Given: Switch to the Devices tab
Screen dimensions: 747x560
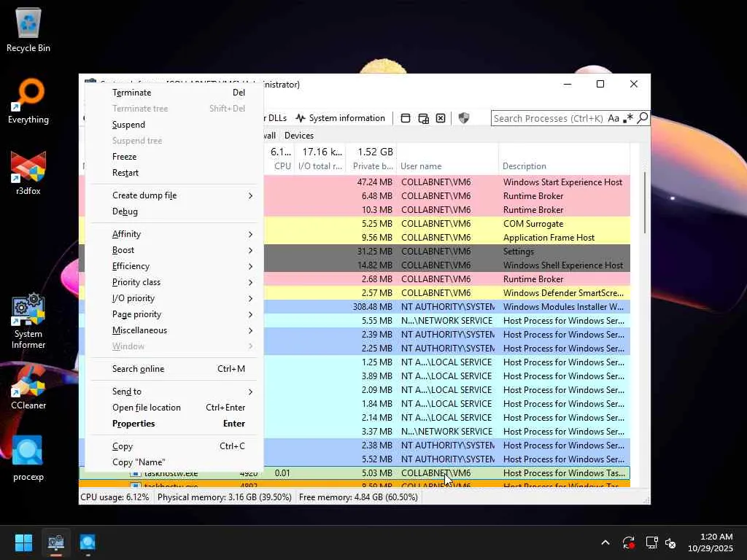Looking at the screenshot, I should [299, 135].
